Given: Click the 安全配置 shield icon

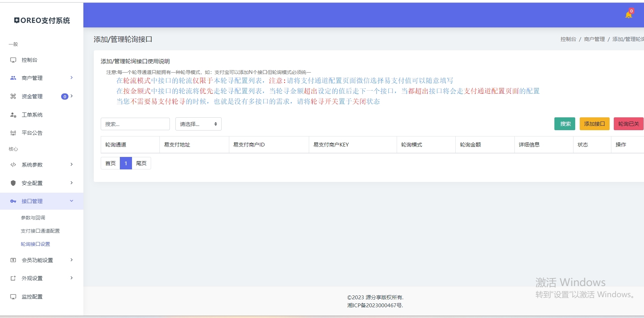Looking at the screenshot, I should (13, 183).
